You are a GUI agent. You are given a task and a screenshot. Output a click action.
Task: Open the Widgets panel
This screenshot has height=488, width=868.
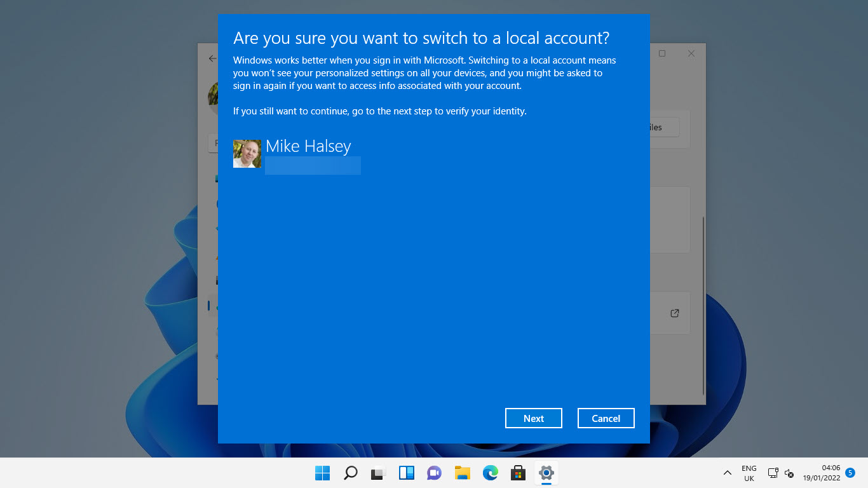[407, 473]
